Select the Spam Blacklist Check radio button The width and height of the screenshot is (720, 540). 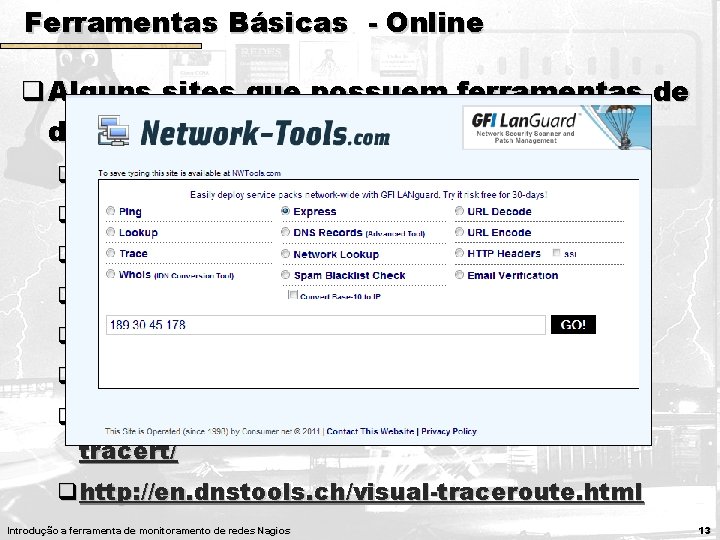point(286,275)
